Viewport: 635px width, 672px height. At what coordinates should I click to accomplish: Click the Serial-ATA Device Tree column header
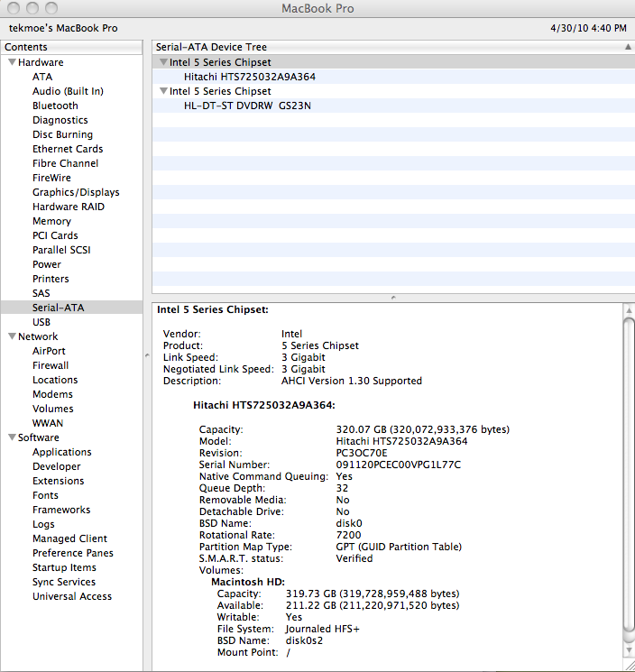point(393,47)
